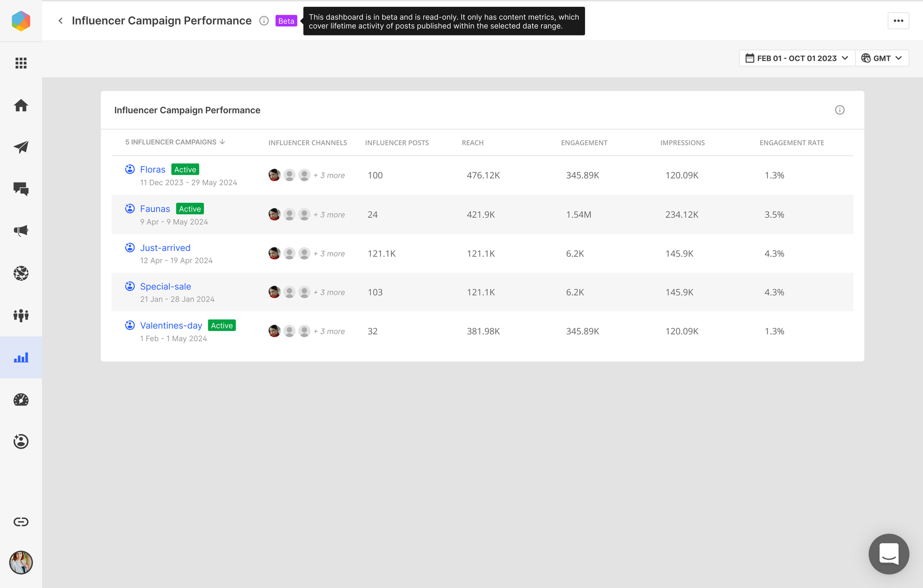Open the apps grid launcher icon
Viewport: 923px width, 588px height.
21,63
